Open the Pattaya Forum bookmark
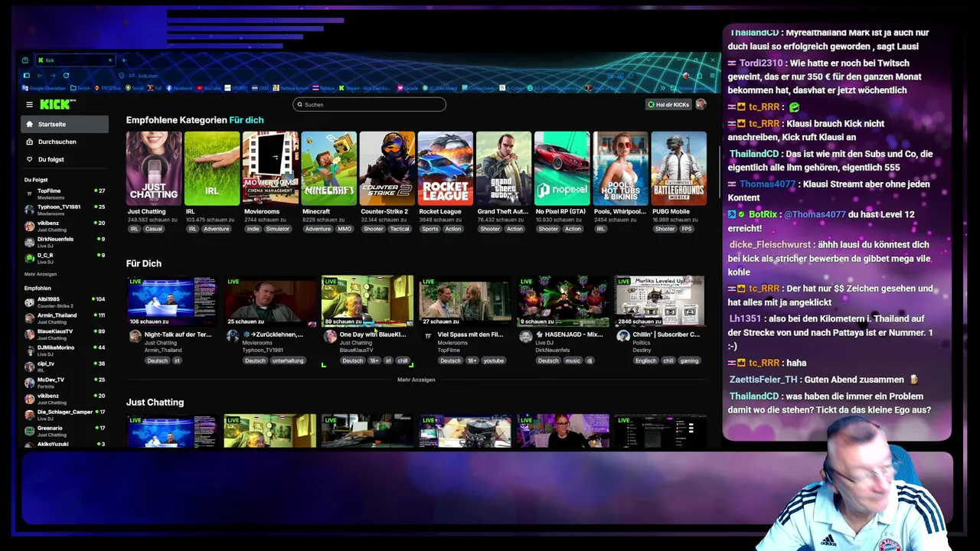This screenshot has height=551, width=980. click(x=291, y=88)
